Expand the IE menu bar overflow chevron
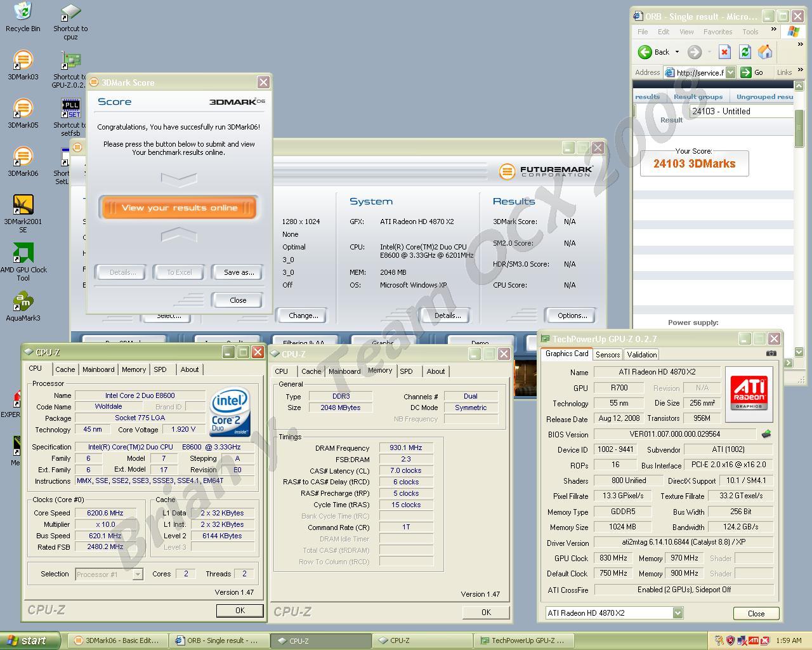The height and width of the screenshot is (650, 812). click(x=773, y=29)
